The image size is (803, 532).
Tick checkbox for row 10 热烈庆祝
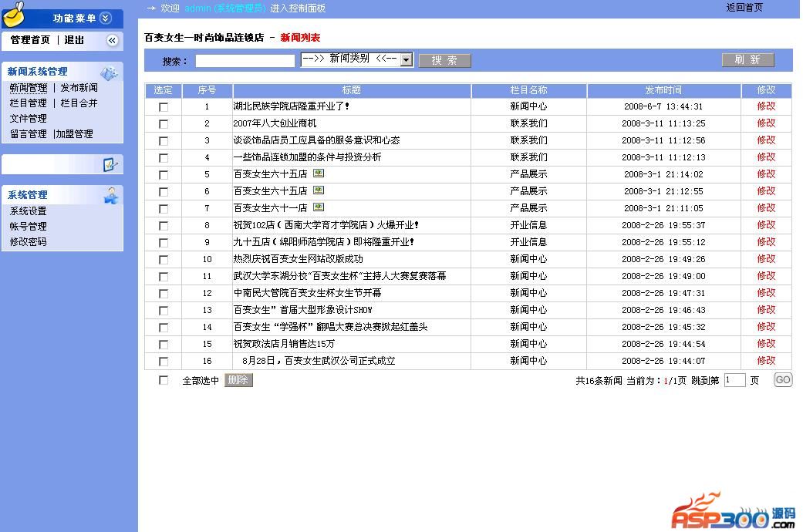click(x=164, y=260)
